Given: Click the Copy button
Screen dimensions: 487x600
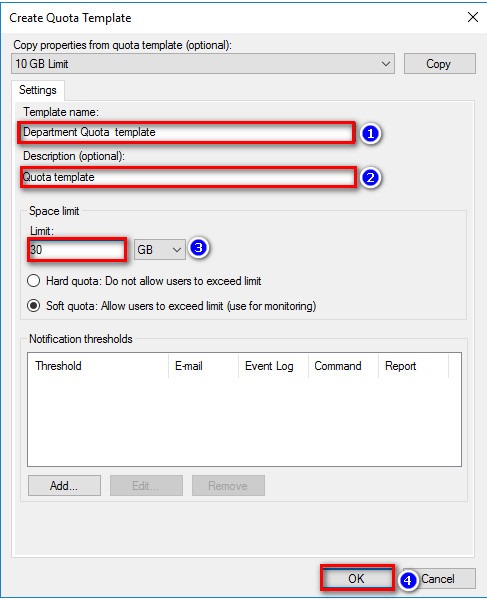Looking at the screenshot, I should pyautogui.click(x=440, y=64).
